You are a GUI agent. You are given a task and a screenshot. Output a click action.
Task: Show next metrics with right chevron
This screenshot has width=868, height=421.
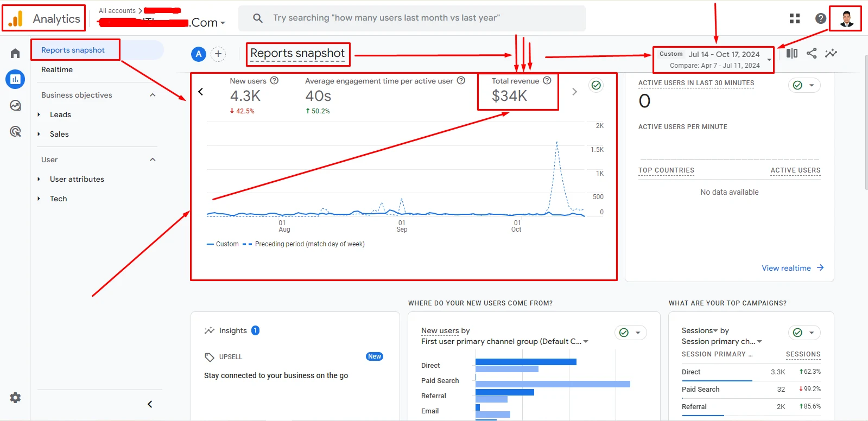(574, 92)
